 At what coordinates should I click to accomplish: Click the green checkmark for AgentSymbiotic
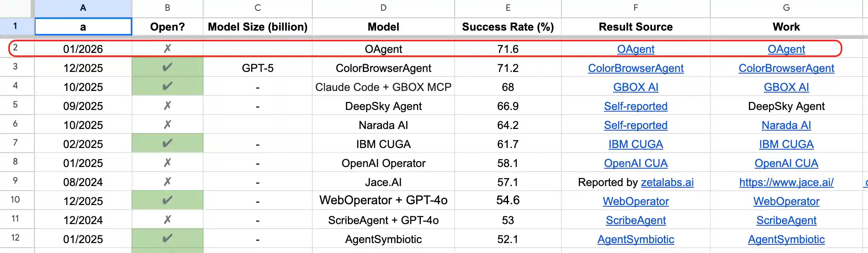[x=167, y=239]
